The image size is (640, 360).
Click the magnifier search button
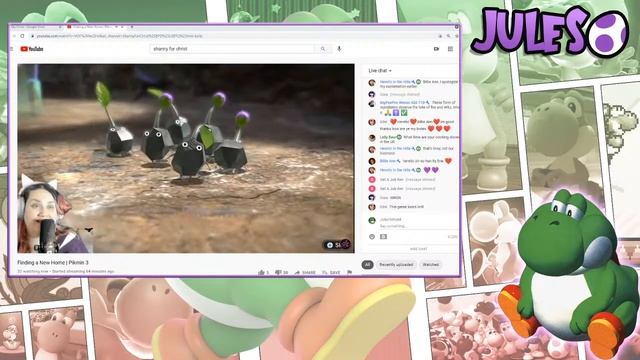(323, 49)
